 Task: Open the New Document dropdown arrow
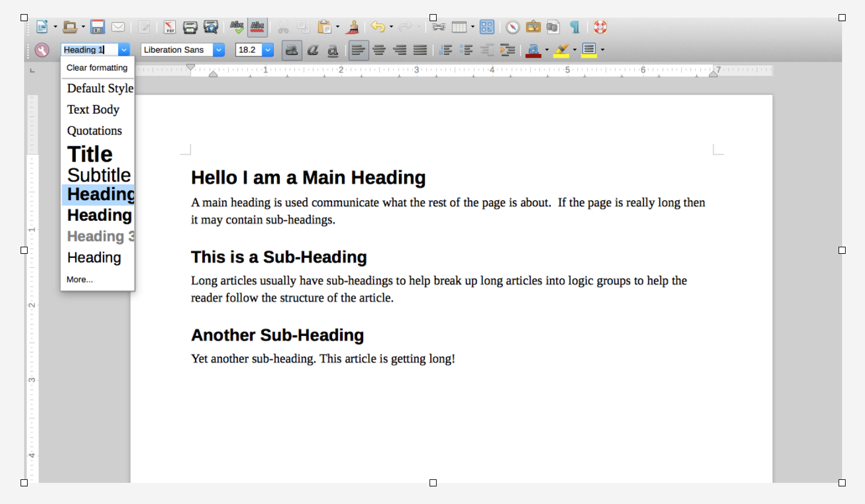tap(55, 27)
